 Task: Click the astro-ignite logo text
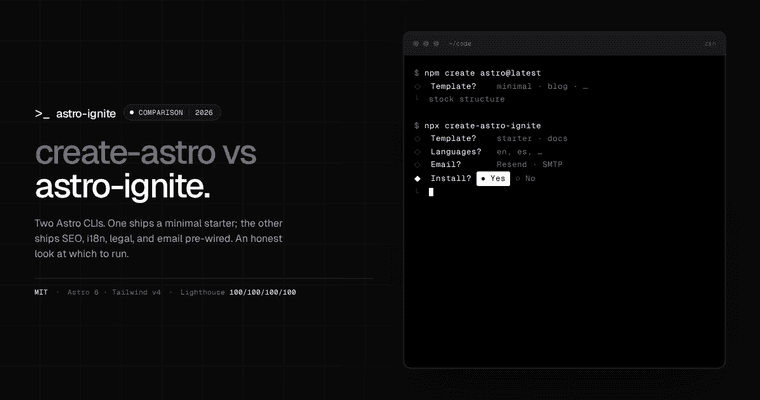pyautogui.click(x=86, y=113)
